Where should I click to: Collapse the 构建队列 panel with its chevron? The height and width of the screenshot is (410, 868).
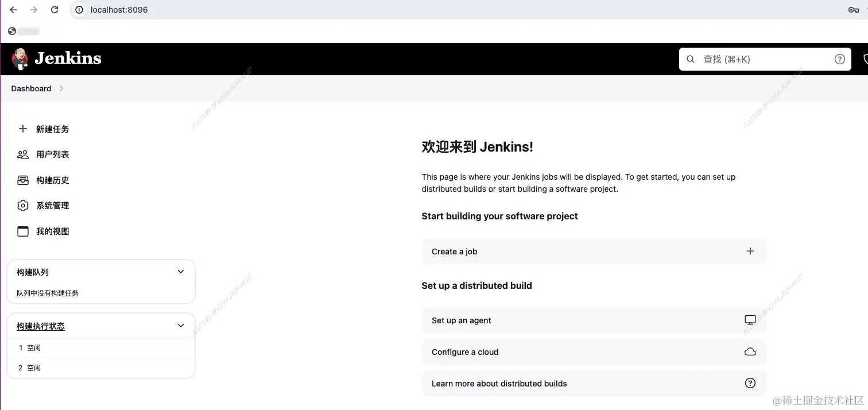coord(181,272)
